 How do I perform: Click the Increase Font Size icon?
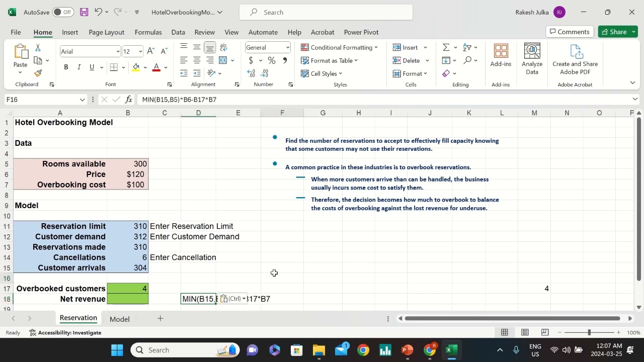coord(151,51)
